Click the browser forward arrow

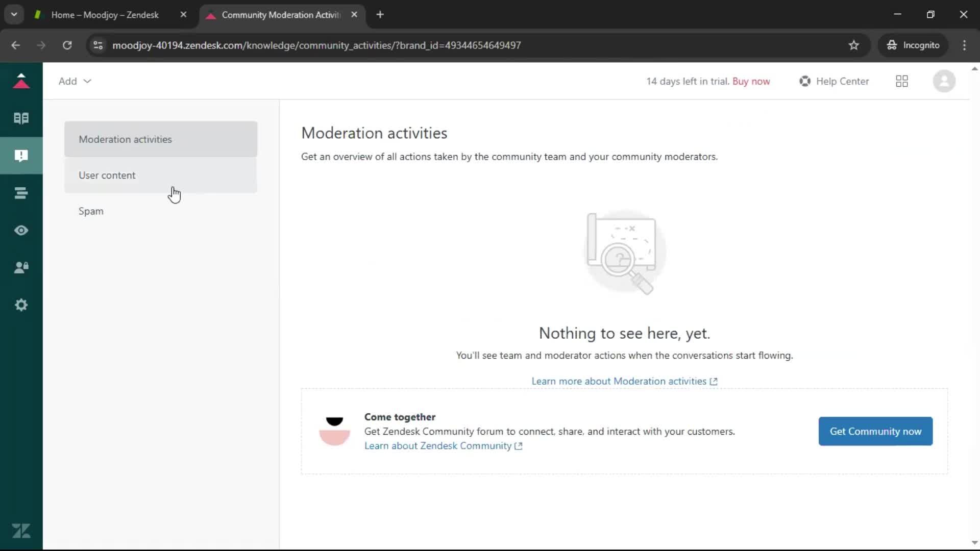point(41,45)
